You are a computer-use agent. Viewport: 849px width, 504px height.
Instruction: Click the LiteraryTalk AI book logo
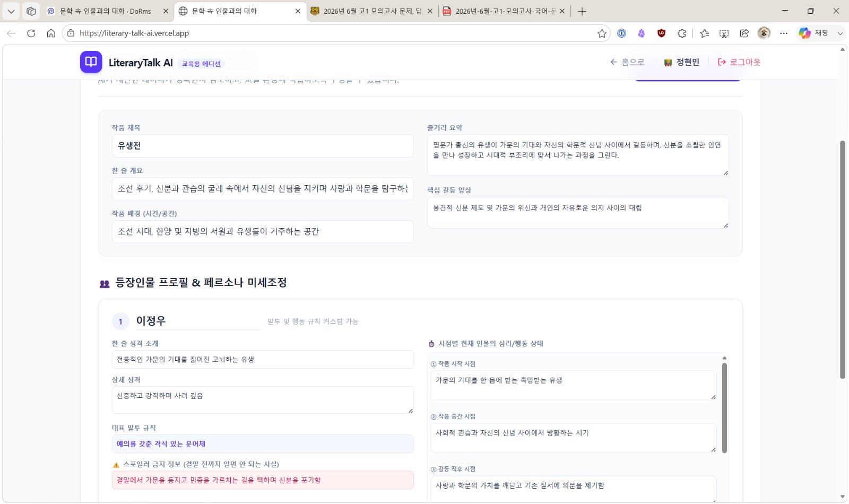coord(91,62)
